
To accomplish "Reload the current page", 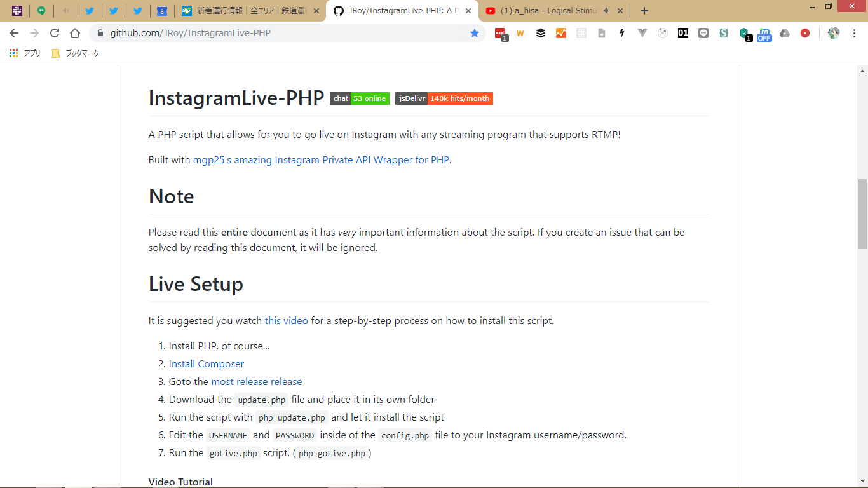I will click(x=55, y=33).
